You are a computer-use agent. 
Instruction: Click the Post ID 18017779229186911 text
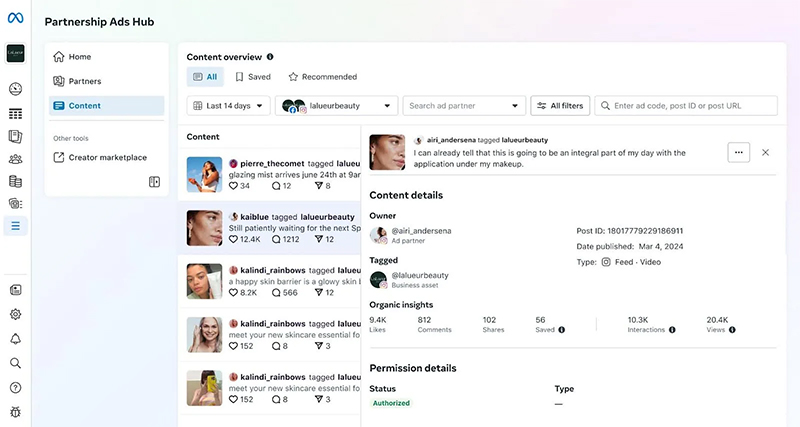click(x=630, y=231)
